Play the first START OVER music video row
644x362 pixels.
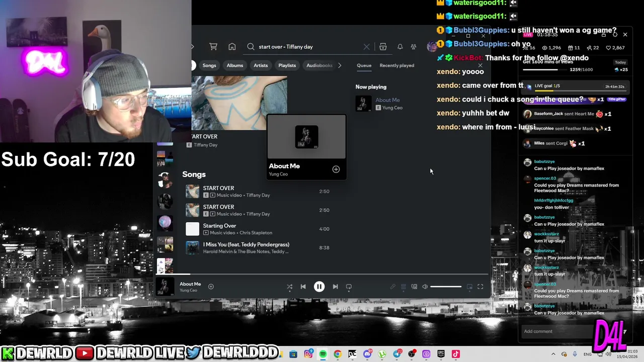pos(257,192)
